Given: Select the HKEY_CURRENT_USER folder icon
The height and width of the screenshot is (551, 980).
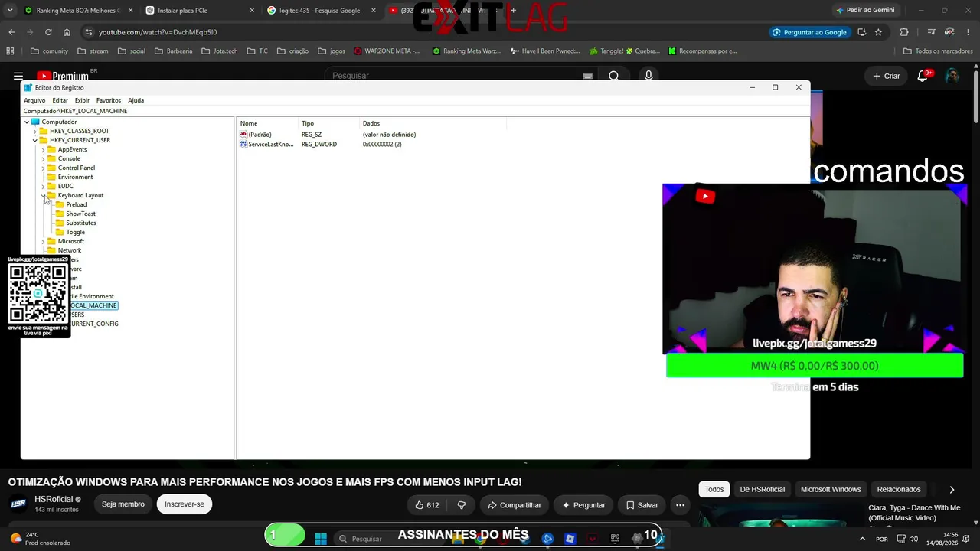Looking at the screenshot, I should point(44,140).
